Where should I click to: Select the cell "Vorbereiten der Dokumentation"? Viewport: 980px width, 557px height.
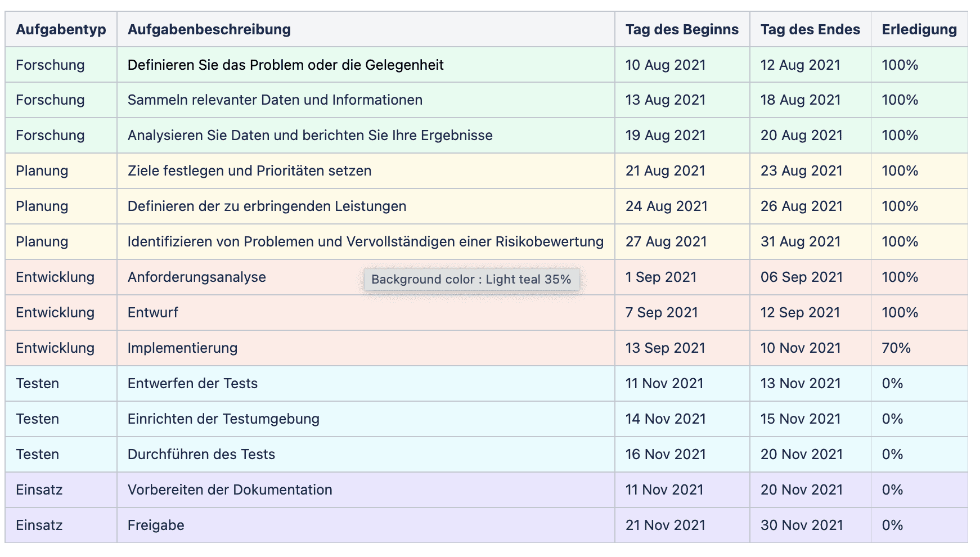click(x=230, y=490)
